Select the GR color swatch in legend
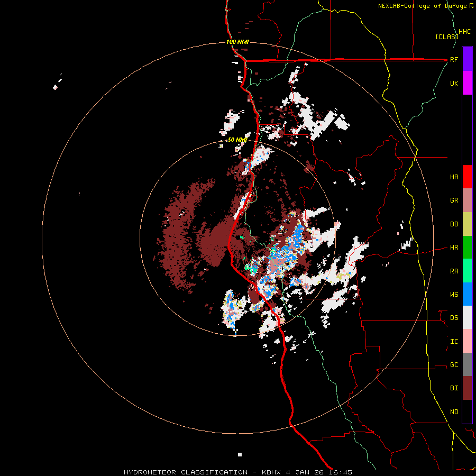 click(x=467, y=200)
